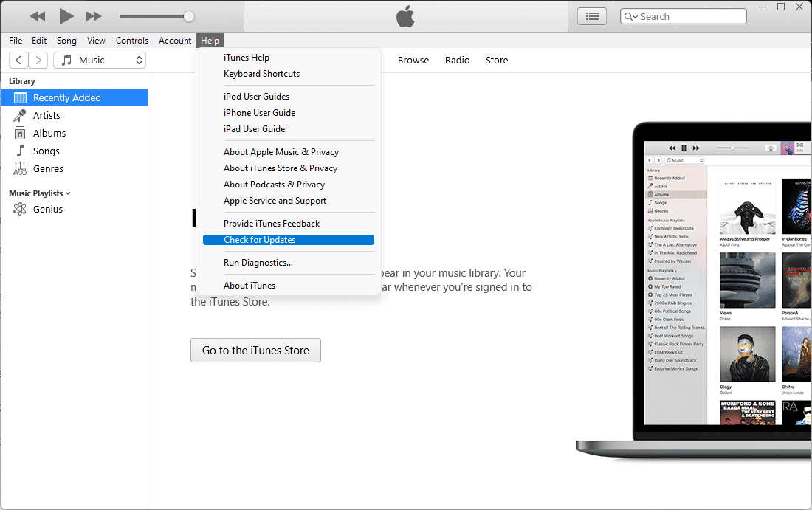Switch to the Radio tab
The height and width of the screenshot is (510, 812).
457,60
